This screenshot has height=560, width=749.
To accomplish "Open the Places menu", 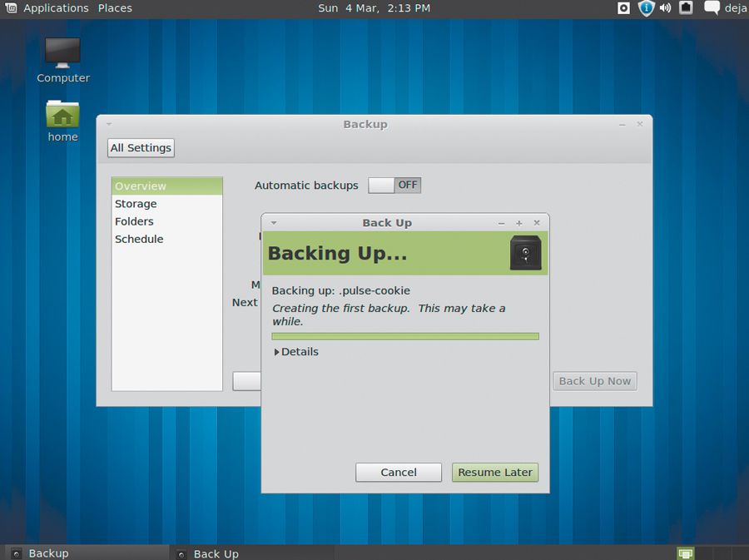I will coord(114,8).
